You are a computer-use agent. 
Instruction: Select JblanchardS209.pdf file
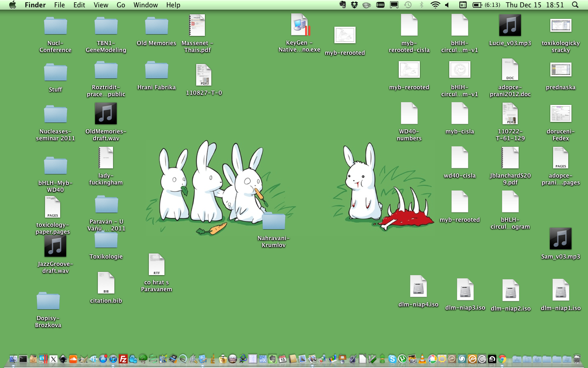(510, 158)
